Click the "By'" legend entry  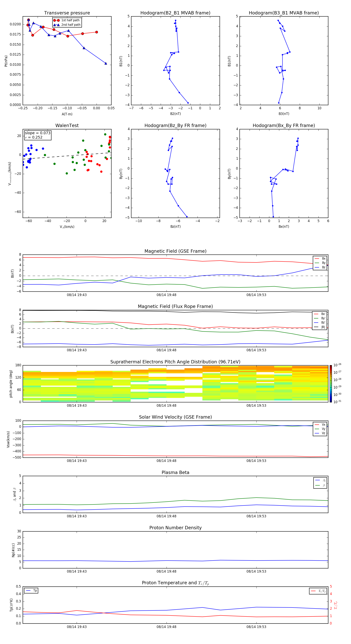click(320, 318)
